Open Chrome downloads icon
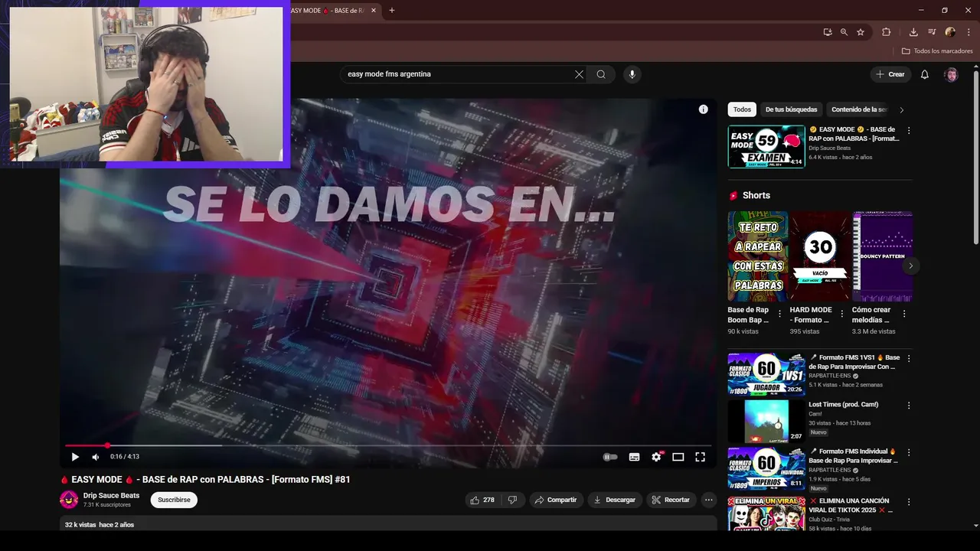Screen dimensions: 980x551 913,32
